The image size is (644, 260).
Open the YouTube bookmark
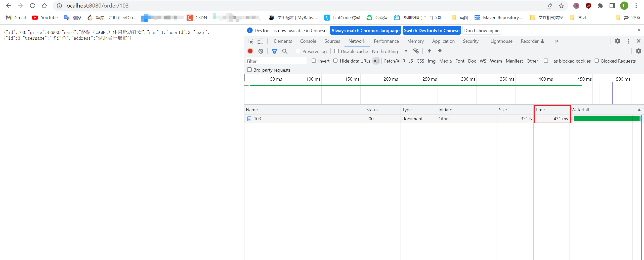click(45, 18)
